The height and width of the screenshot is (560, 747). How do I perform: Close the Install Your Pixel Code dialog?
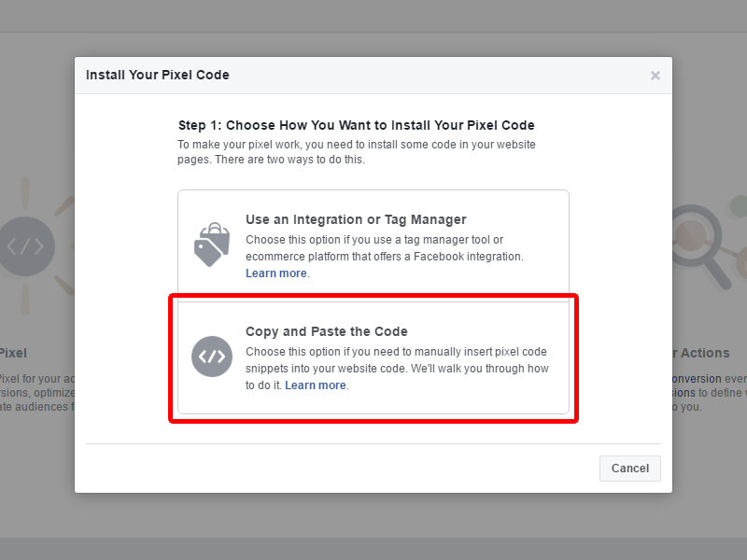(x=655, y=76)
